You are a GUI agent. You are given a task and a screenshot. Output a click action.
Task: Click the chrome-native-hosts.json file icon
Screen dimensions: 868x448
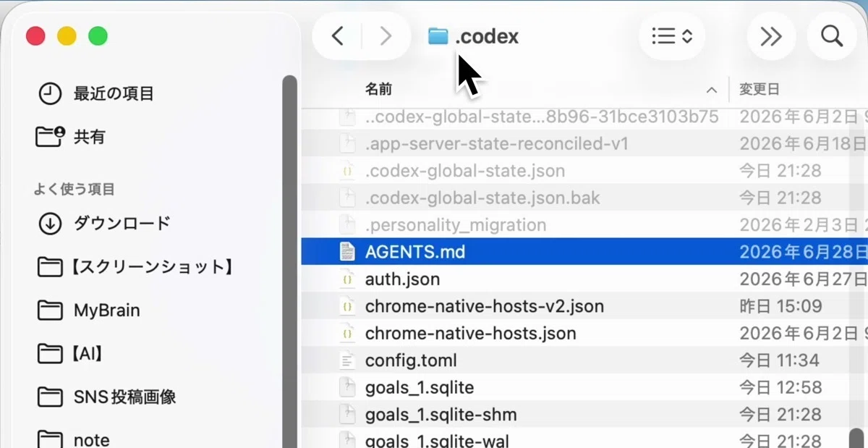(348, 333)
